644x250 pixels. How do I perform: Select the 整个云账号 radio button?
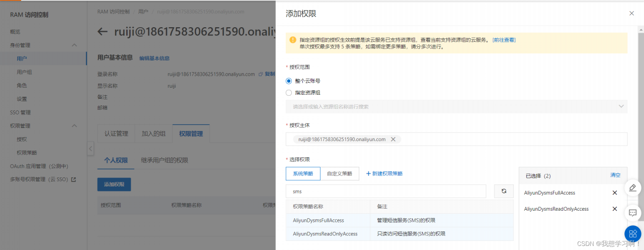[x=289, y=81]
